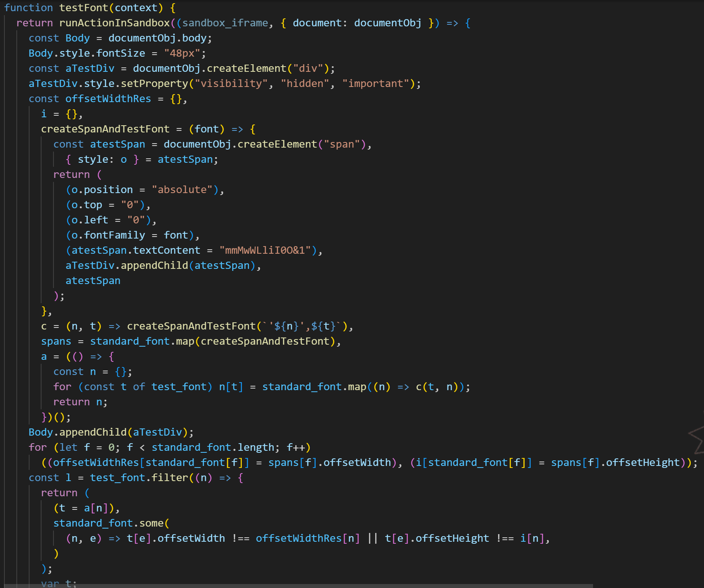Click aTestDiv.appendChild(atestSpan) call

click(160, 265)
